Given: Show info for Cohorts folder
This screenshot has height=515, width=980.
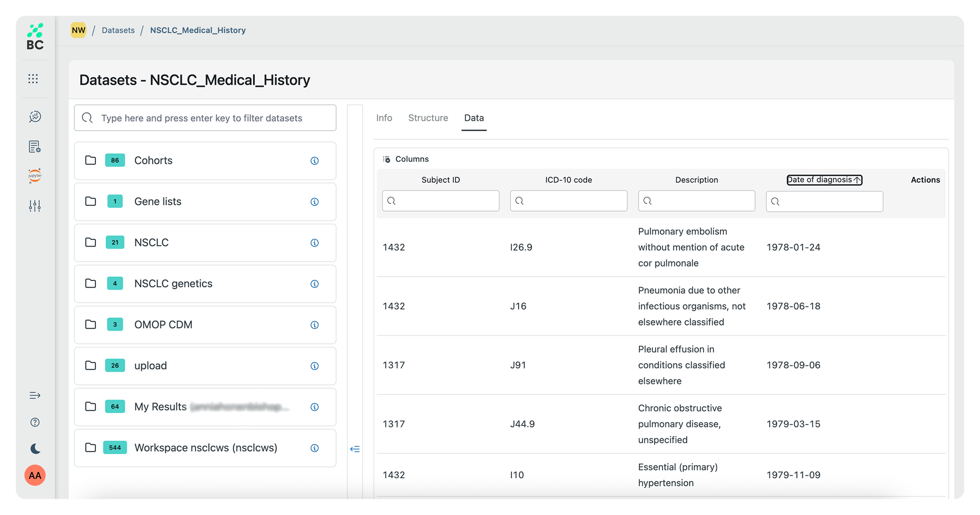Looking at the screenshot, I should click(315, 160).
